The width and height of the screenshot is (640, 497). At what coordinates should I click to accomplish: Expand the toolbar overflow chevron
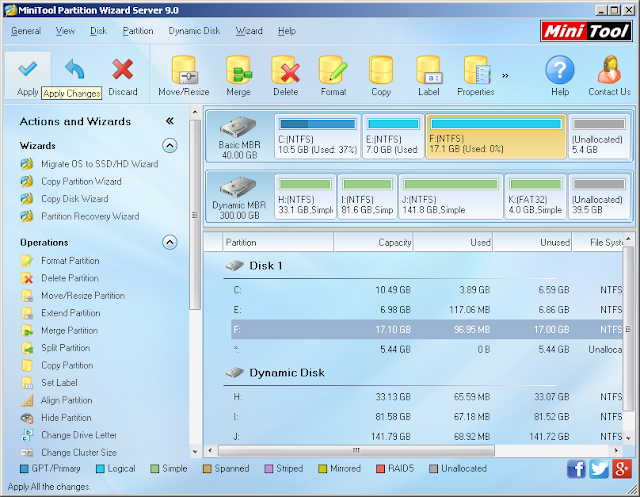click(x=505, y=75)
